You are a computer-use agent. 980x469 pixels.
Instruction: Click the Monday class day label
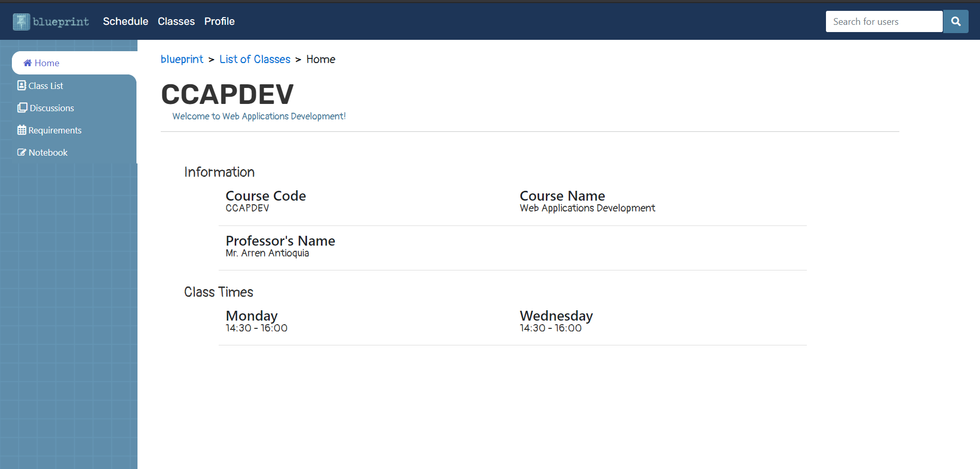click(252, 316)
